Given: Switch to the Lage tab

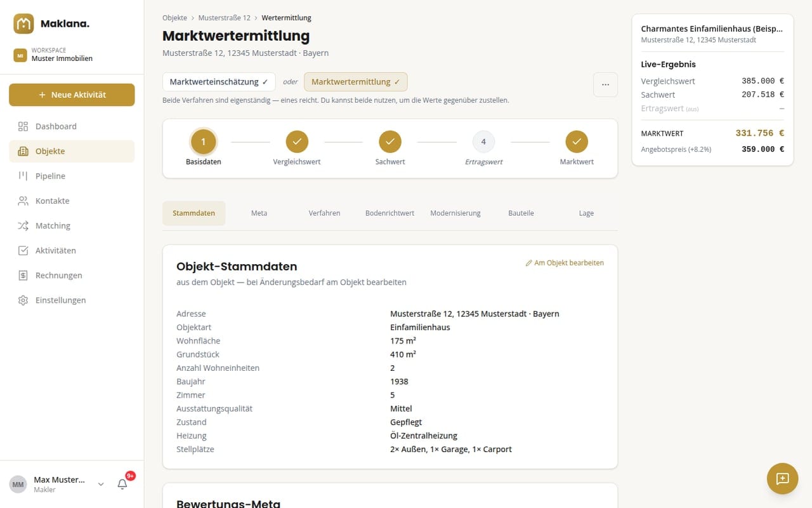Looking at the screenshot, I should [x=586, y=213].
